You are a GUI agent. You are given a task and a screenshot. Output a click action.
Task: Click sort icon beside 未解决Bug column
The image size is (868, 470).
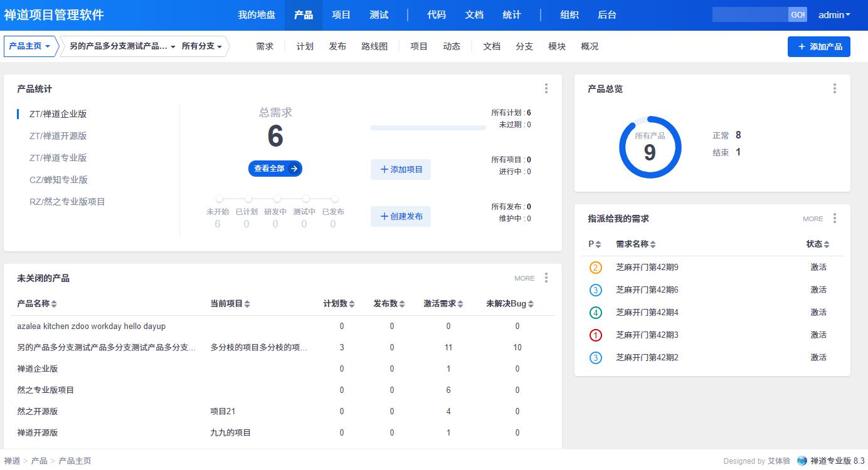531,304
